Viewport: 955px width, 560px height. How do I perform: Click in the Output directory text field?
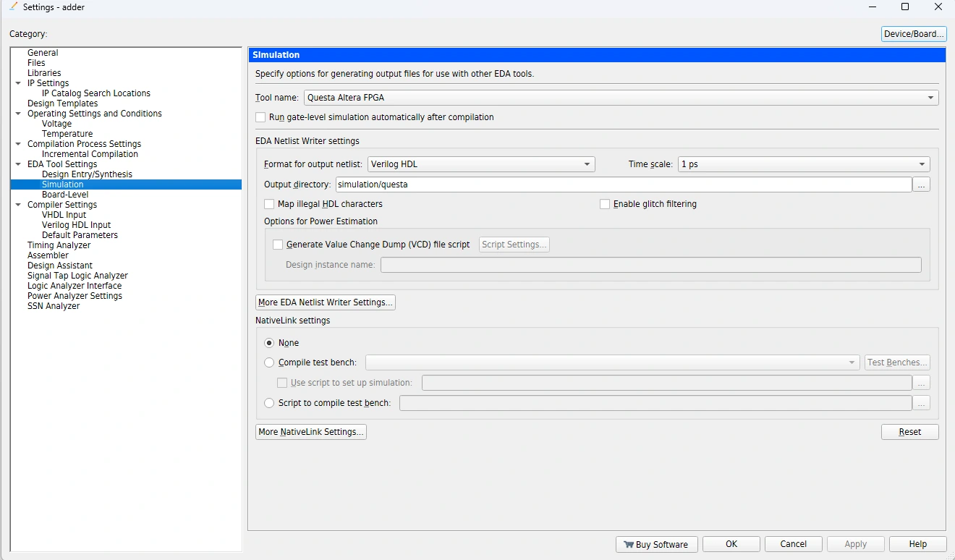622,184
